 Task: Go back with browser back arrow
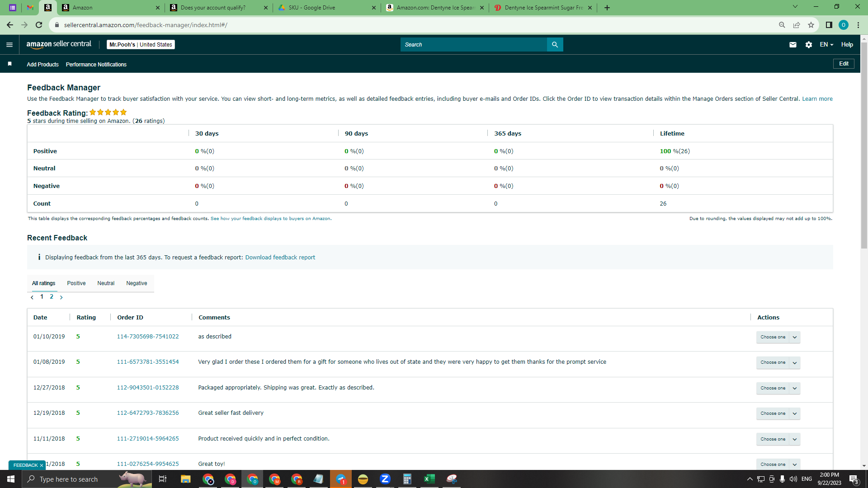tap(10, 25)
